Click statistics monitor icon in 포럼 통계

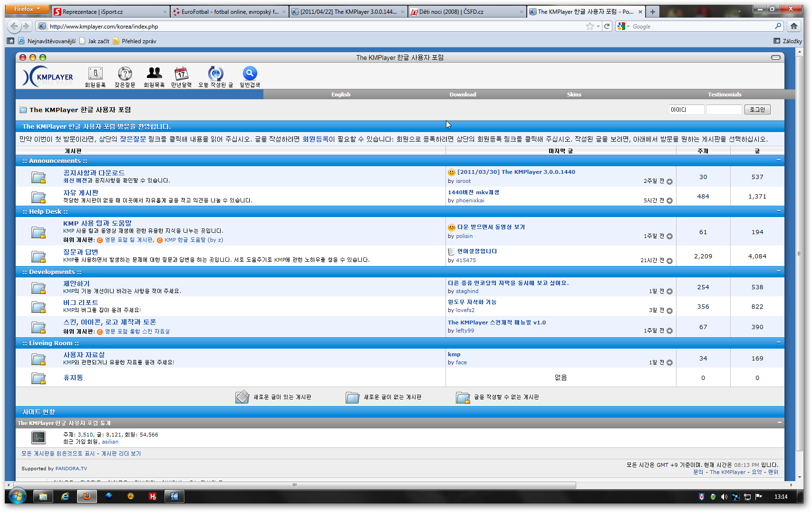[39, 437]
